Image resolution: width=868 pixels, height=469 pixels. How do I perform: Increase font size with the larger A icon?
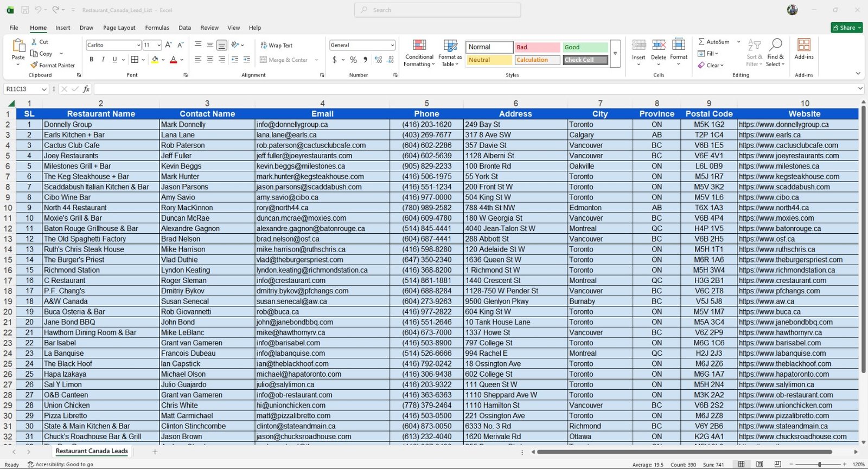point(168,45)
